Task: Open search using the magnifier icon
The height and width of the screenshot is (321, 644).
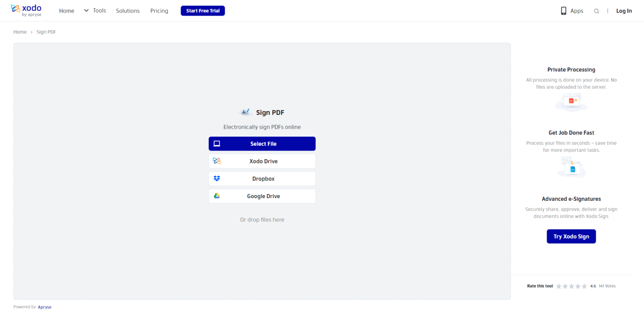Action: [x=596, y=11]
